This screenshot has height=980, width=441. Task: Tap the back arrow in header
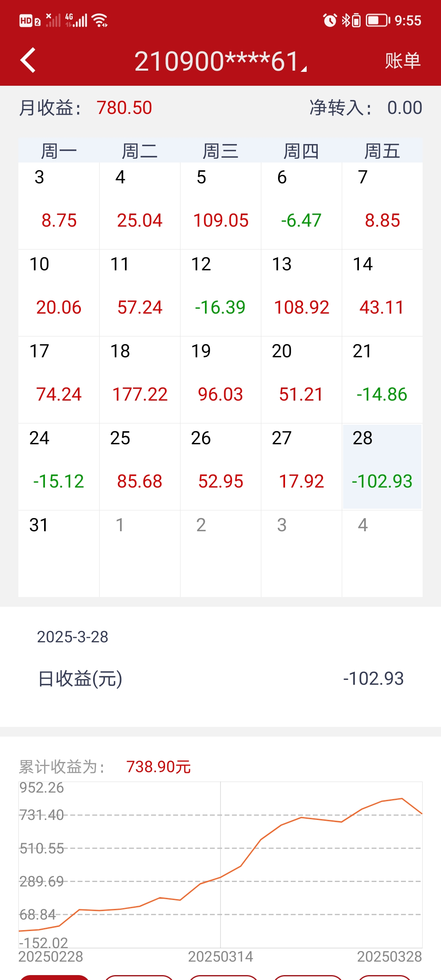pos(28,60)
